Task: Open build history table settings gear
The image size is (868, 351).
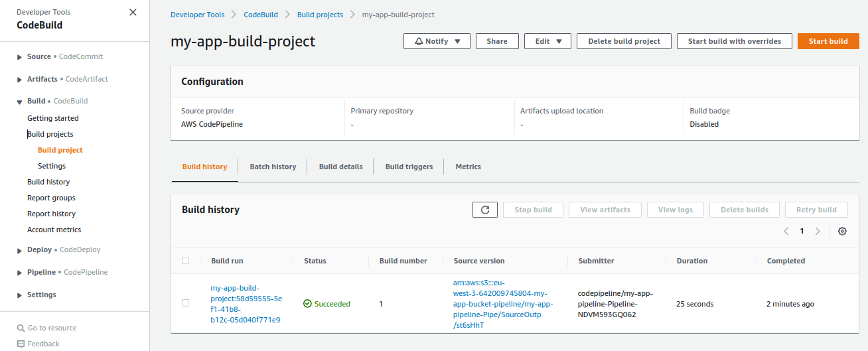Action: point(842,232)
